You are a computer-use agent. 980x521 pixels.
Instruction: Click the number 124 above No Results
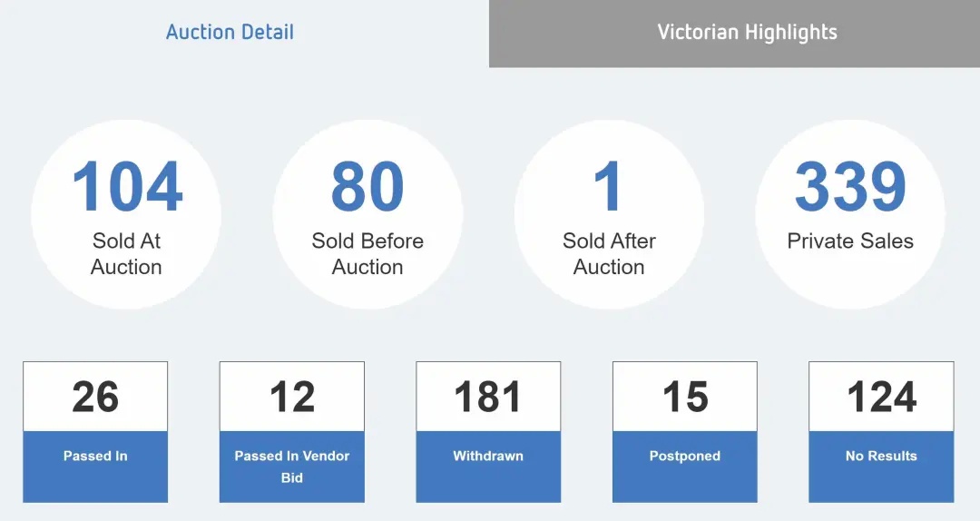881,397
